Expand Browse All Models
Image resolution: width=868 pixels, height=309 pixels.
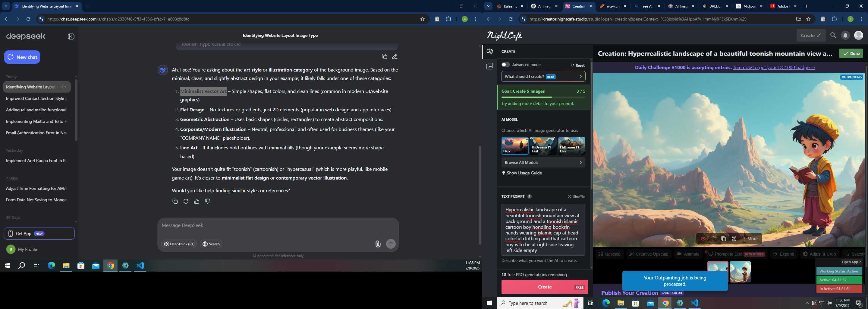[x=543, y=163]
